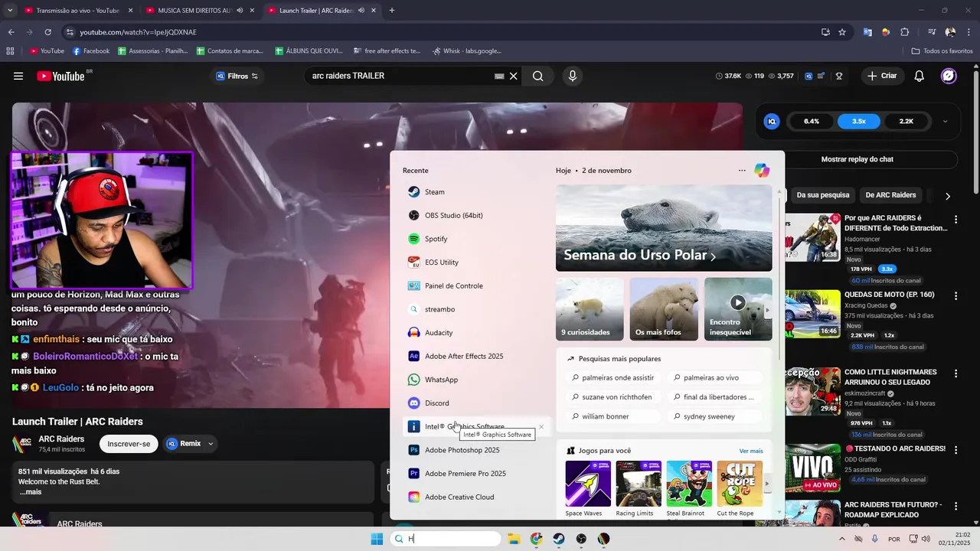Open a new browser tab
Viewport: 980px width, 551px height.
(392, 11)
